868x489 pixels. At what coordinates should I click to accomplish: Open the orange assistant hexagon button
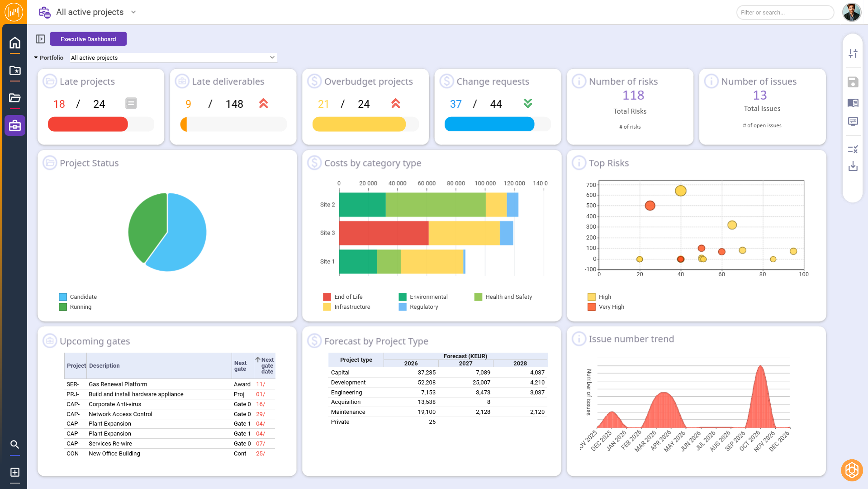851,470
